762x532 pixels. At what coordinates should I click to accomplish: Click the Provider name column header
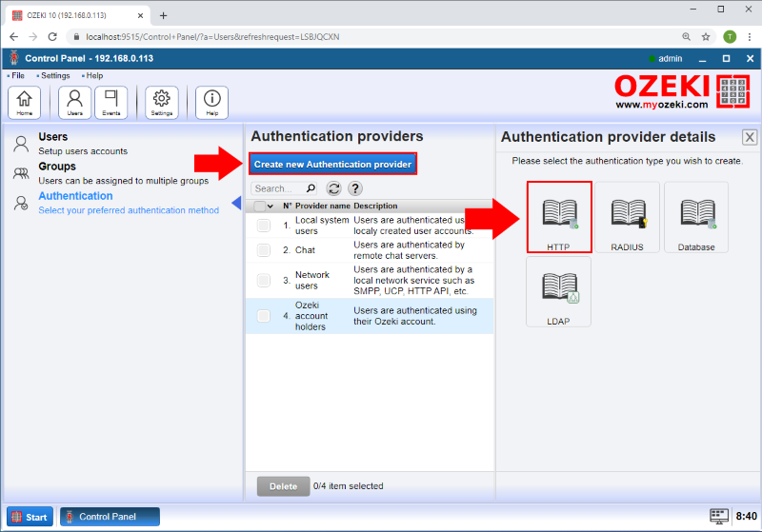click(322, 206)
